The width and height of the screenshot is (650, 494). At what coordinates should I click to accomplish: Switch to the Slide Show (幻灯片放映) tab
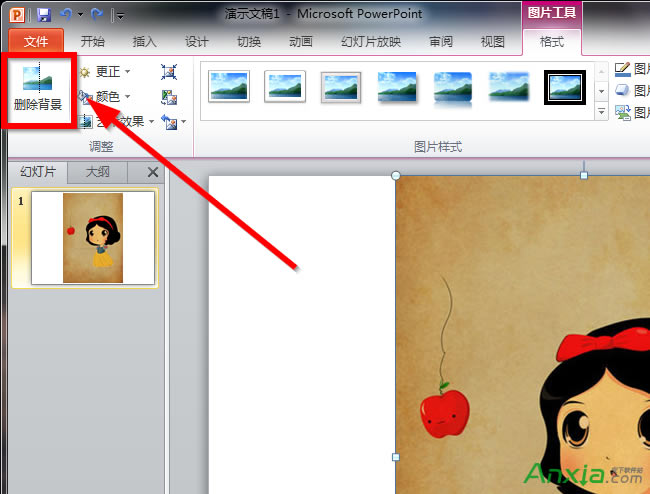[371, 41]
